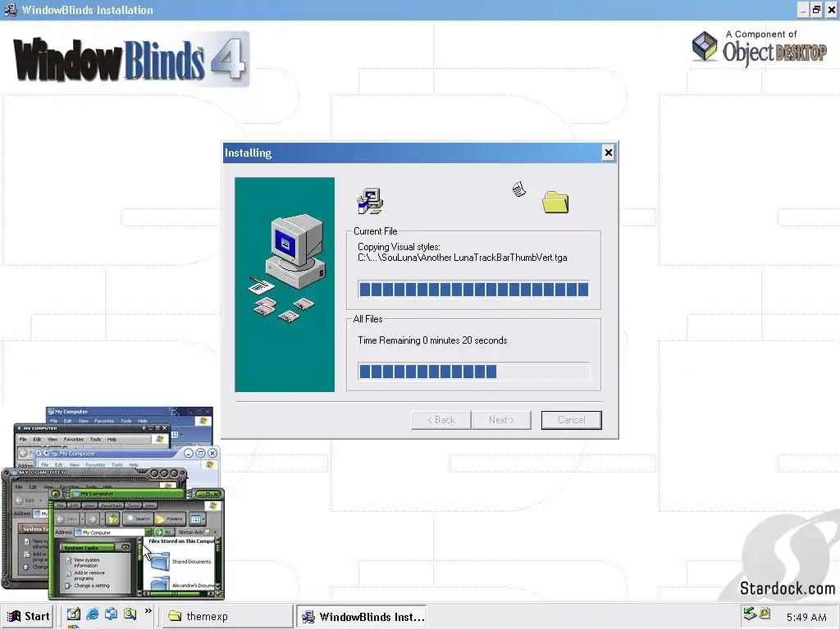Screen dimensions: 840x630
Task: Close the Installing dialog
Action: click(x=608, y=153)
